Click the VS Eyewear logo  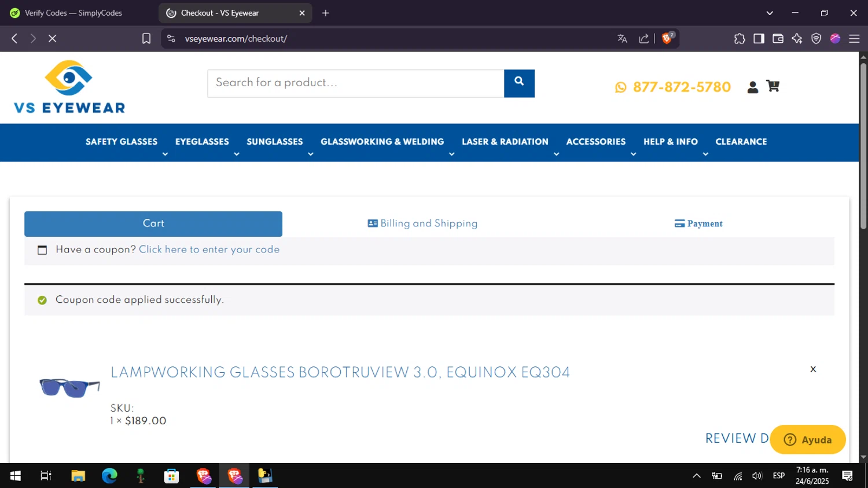coord(69,87)
